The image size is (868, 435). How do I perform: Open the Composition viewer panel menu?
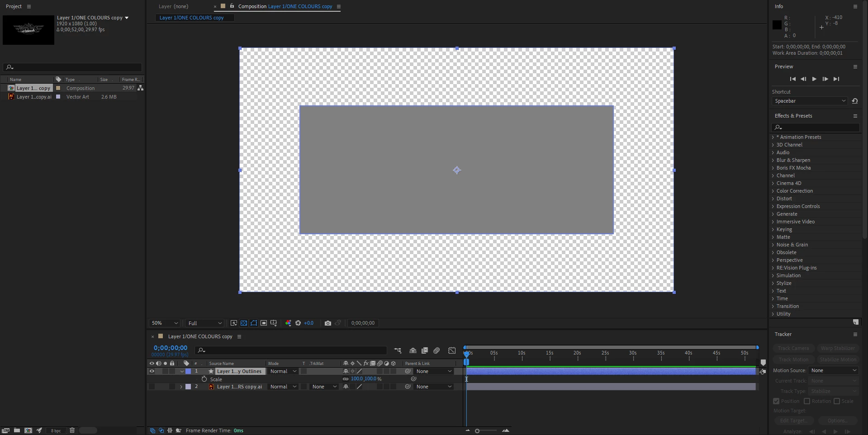tap(339, 6)
